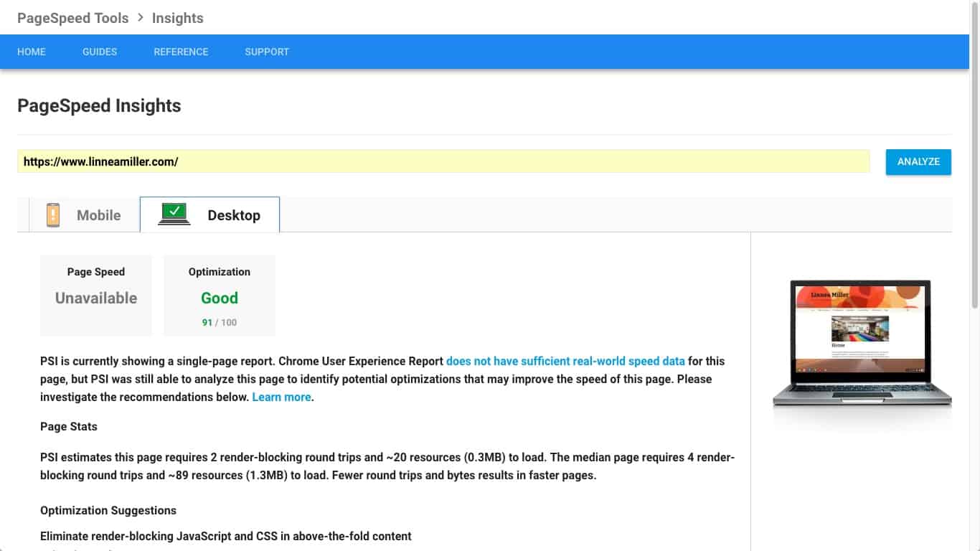980x551 pixels.
Task: Open the Learn more link
Action: click(x=281, y=397)
